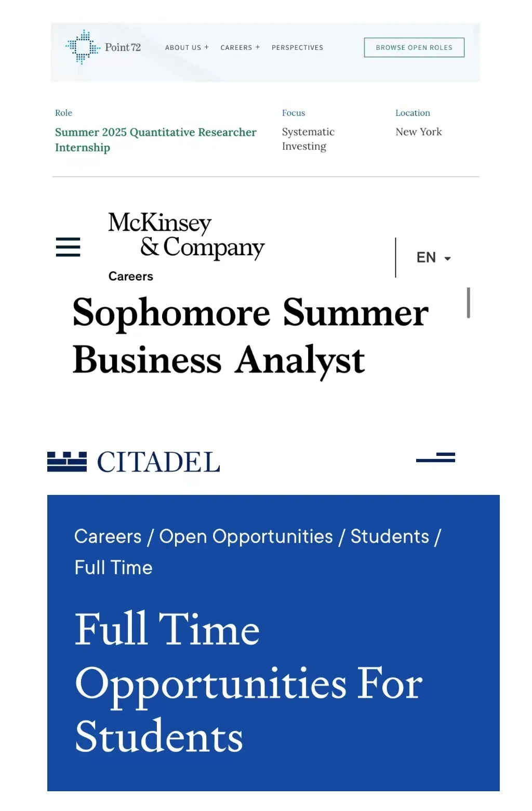Open the Citadel two-line menu icon
This screenshot has height=811, width=532.
pos(435,457)
